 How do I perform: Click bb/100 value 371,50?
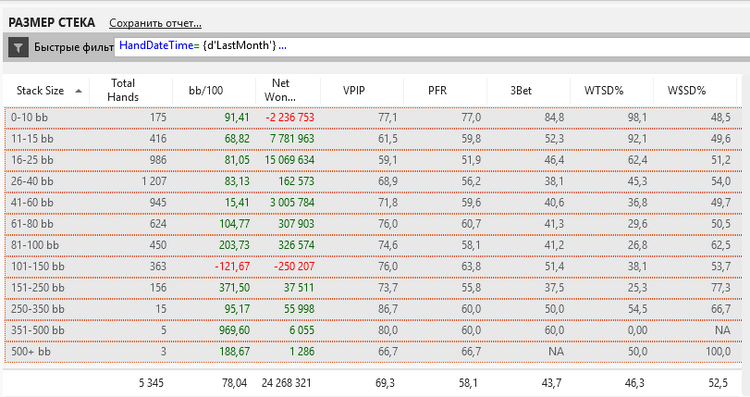coord(234,288)
